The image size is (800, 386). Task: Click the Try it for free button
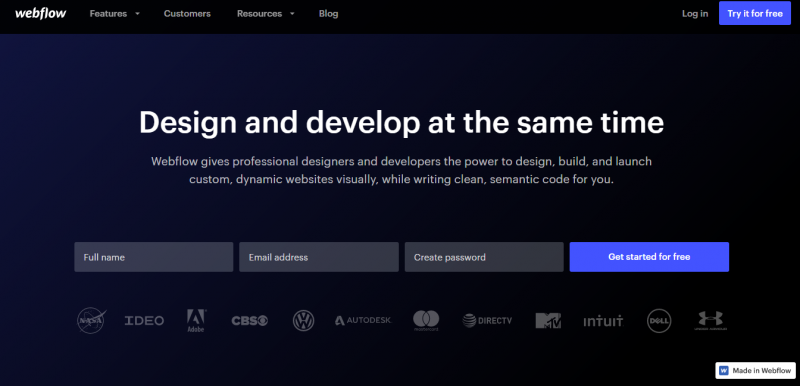(755, 13)
